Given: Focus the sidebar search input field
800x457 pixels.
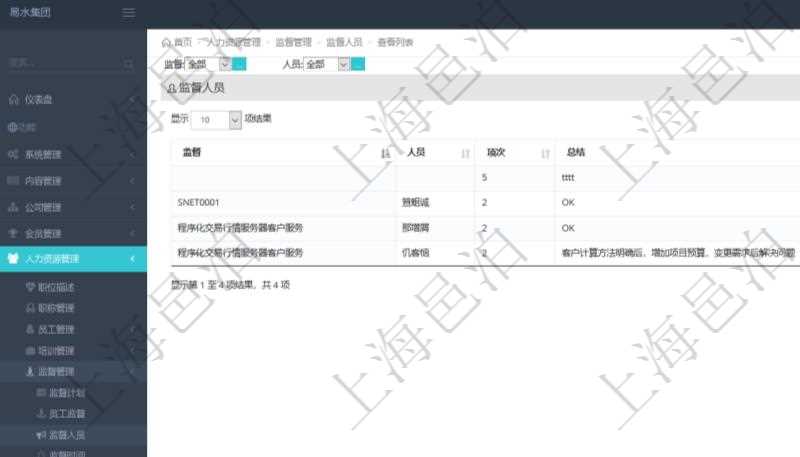Looking at the screenshot, I should [x=64, y=64].
